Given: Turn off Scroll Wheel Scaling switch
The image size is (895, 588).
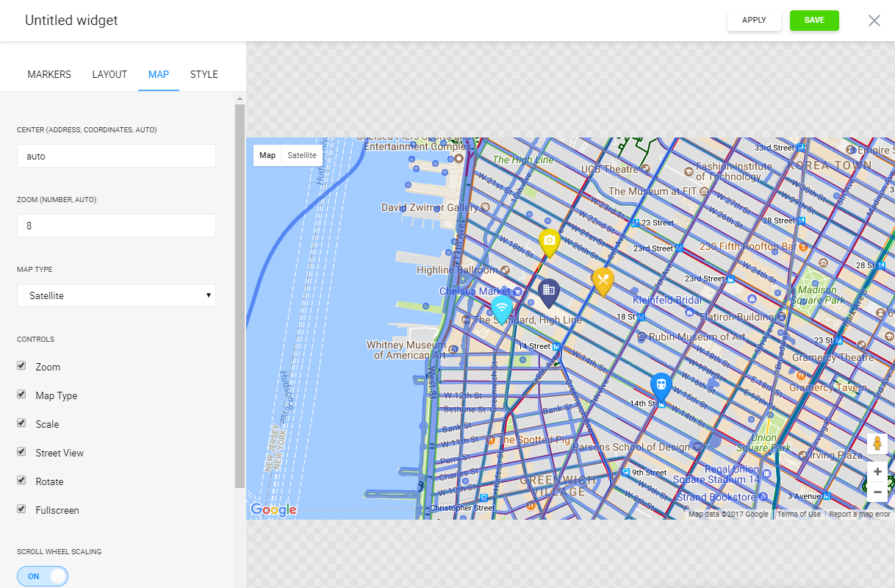Looking at the screenshot, I should tap(43, 576).
